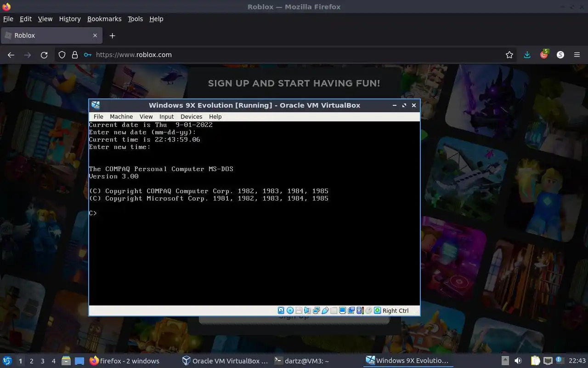
Task: Click inside the MS-DOS console at the C> prompt
Action: tap(93, 213)
